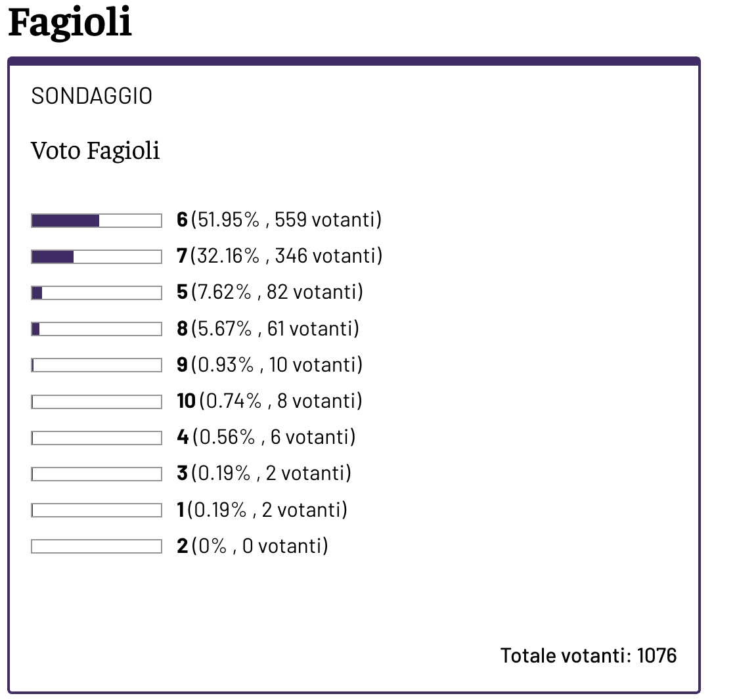Select the result '5 (7.62%, 82 votanti)'

pyautogui.click(x=270, y=292)
